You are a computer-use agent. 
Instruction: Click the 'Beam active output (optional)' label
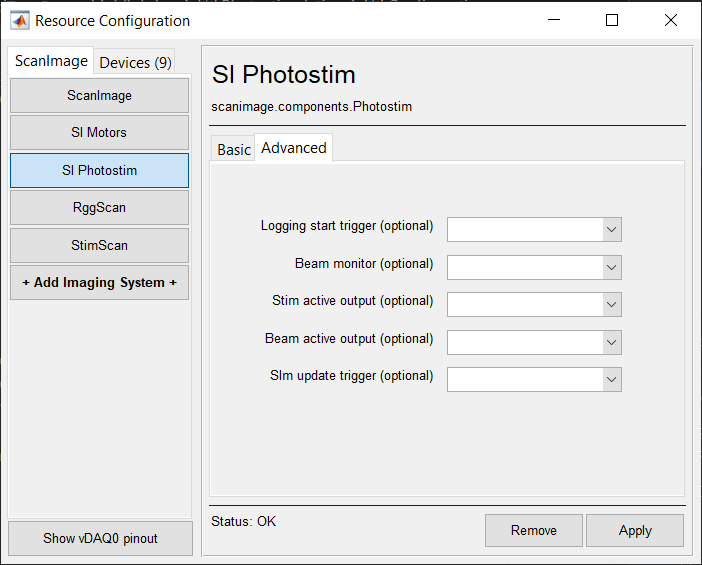349,339
